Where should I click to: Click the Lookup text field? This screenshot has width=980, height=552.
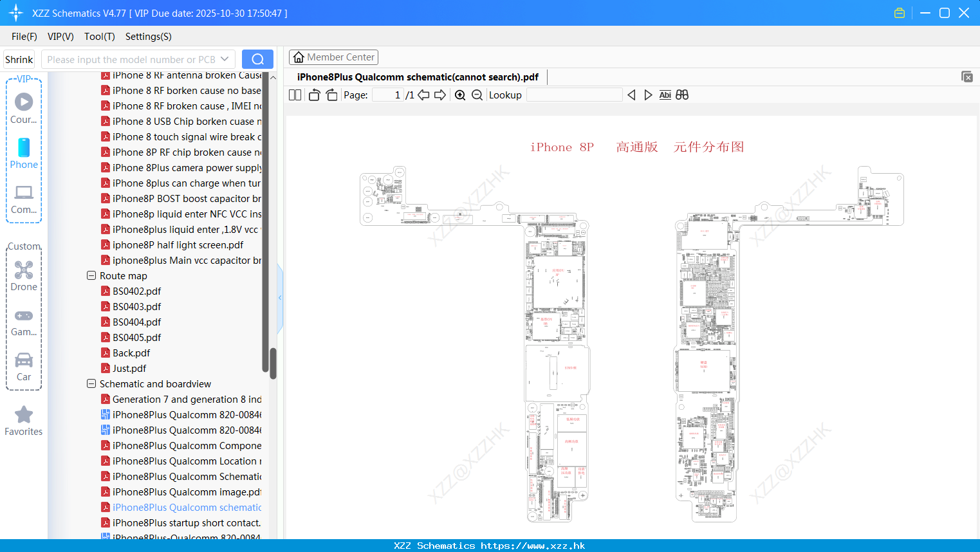[574, 95]
